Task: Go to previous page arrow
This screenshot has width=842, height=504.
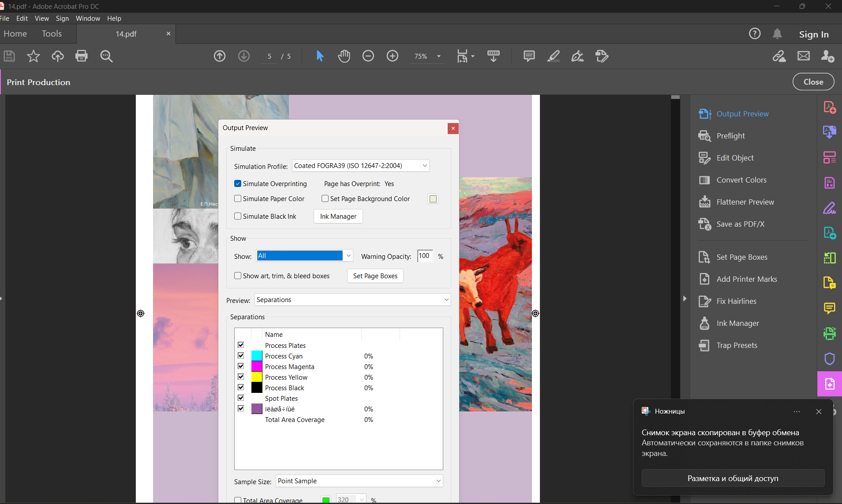Action: [220, 56]
